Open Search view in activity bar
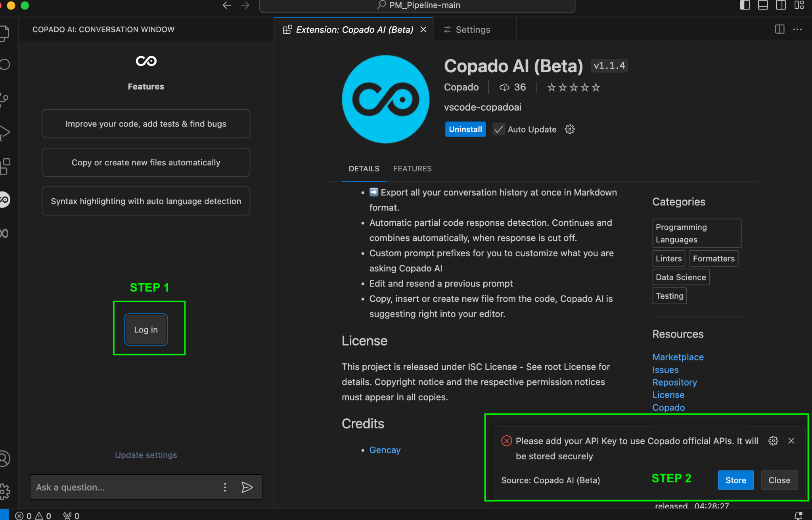This screenshot has width=812, height=520. [x=5, y=65]
